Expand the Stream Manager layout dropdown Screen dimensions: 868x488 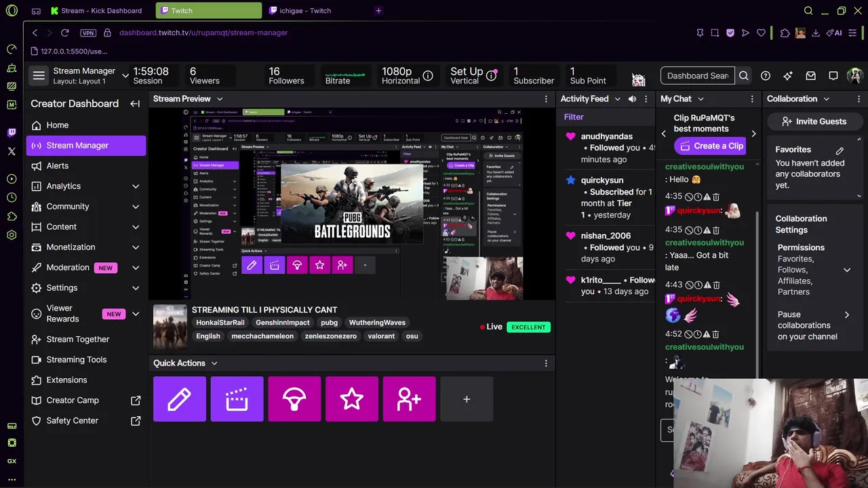125,76
